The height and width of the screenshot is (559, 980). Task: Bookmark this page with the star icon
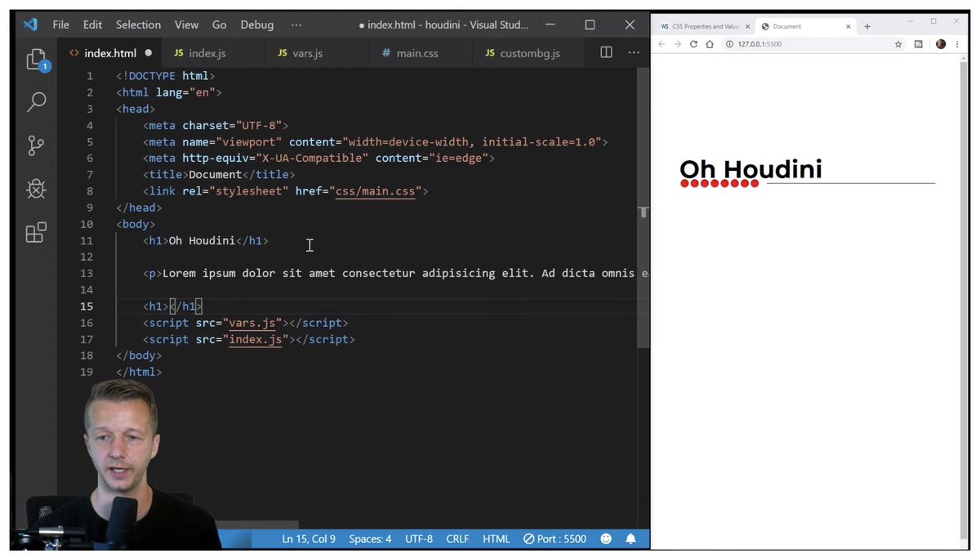pyautogui.click(x=898, y=44)
